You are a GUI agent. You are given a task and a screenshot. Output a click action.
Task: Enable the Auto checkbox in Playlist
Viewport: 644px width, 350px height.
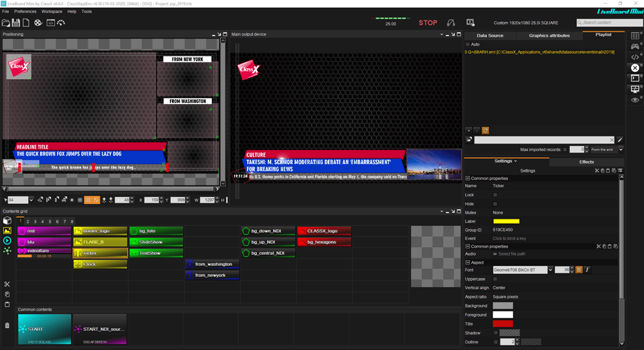pos(468,44)
